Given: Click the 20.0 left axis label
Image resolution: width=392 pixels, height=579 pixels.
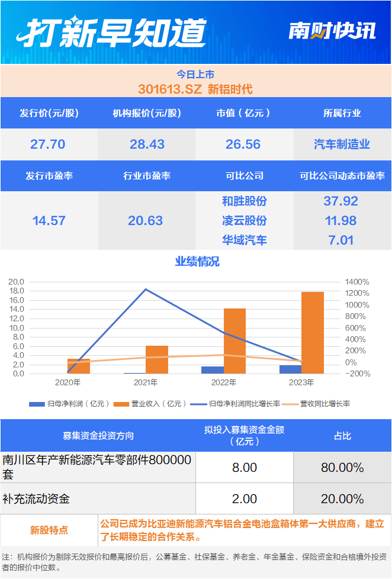Looking at the screenshot, I should coord(16,282).
